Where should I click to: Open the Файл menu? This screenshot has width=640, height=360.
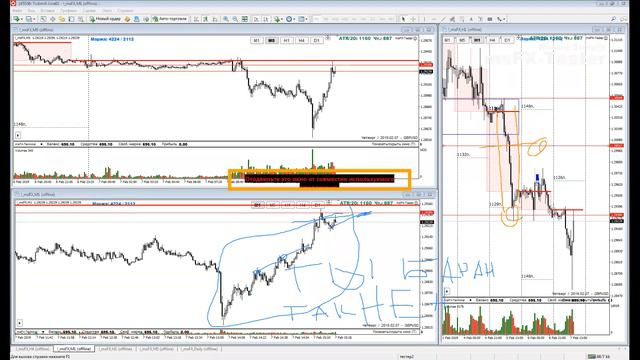click(x=17, y=11)
